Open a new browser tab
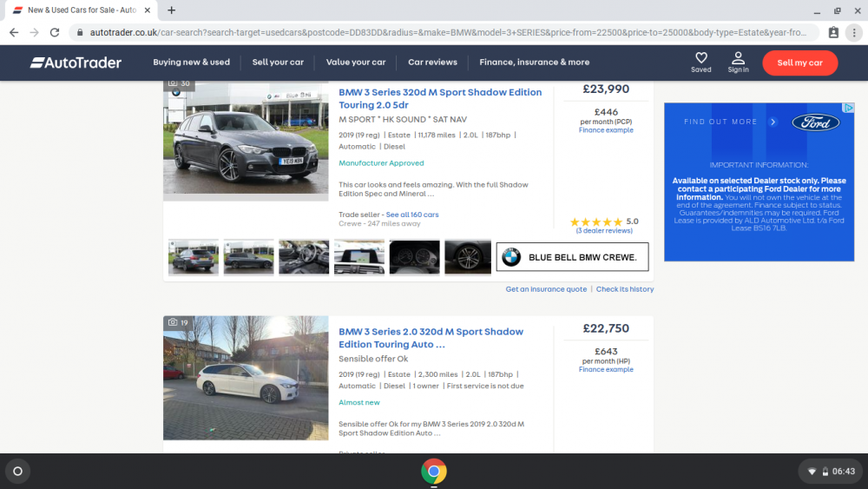 (172, 10)
